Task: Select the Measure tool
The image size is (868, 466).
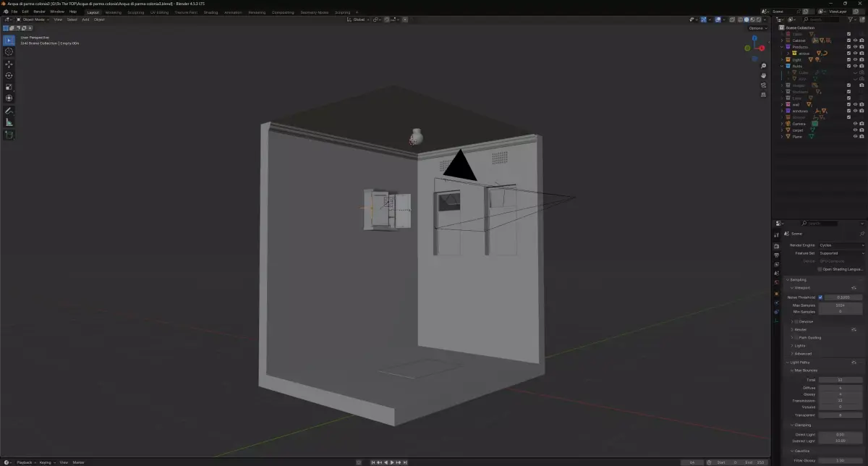Action: click(9, 122)
